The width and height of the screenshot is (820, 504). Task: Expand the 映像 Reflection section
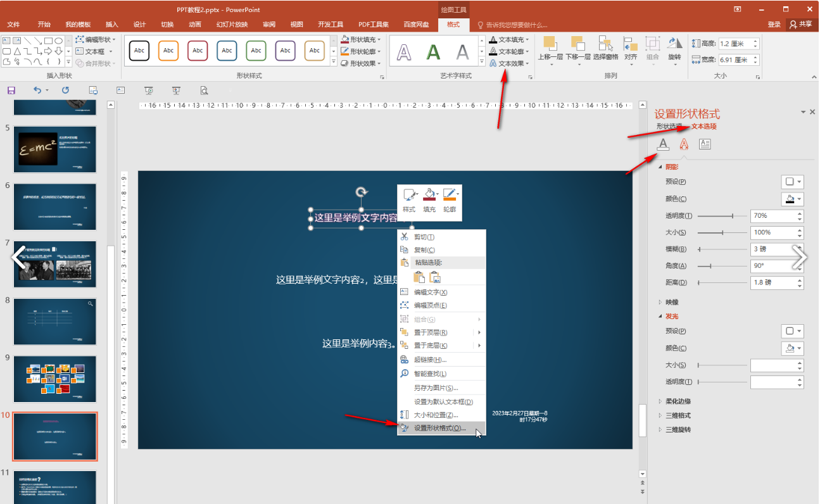click(x=667, y=302)
